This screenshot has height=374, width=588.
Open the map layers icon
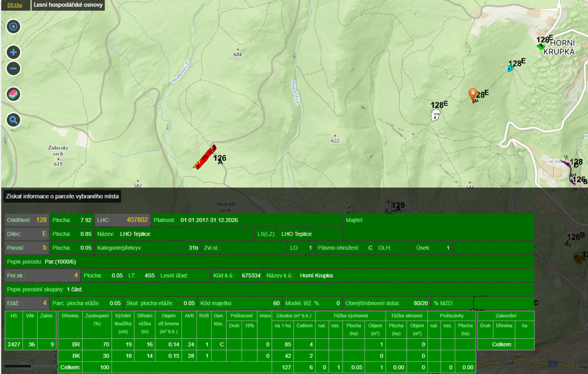pyautogui.click(x=13, y=94)
